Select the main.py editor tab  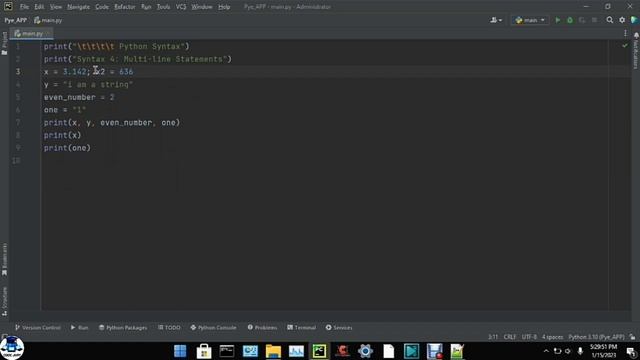point(31,33)
